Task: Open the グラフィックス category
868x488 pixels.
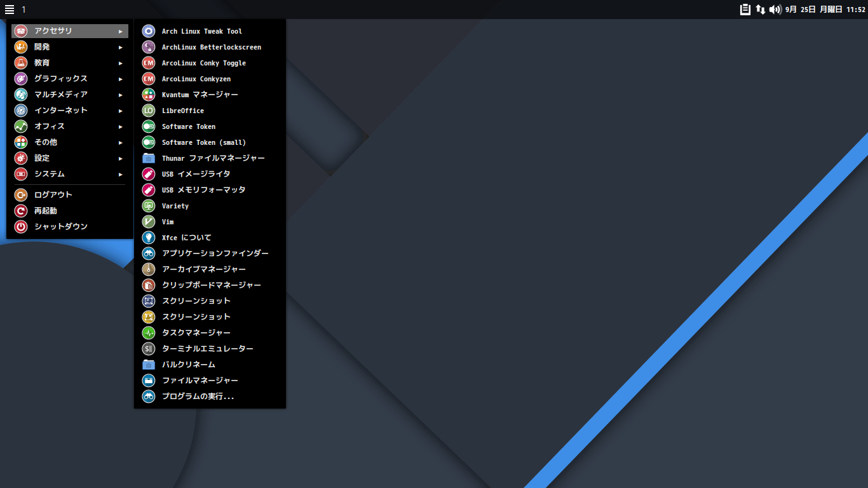Action: tap(70, 79)
